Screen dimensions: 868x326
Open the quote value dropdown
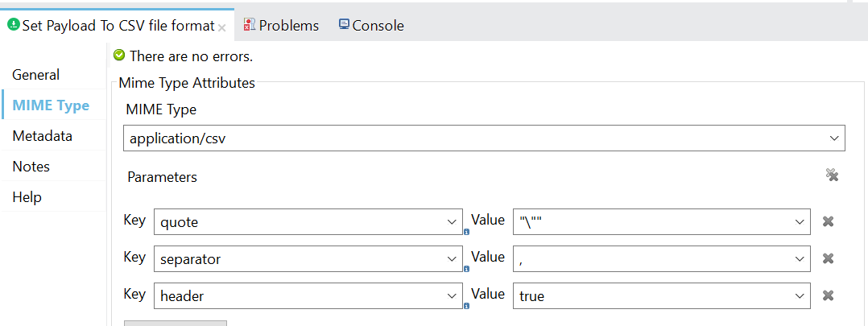click(800, 222)
